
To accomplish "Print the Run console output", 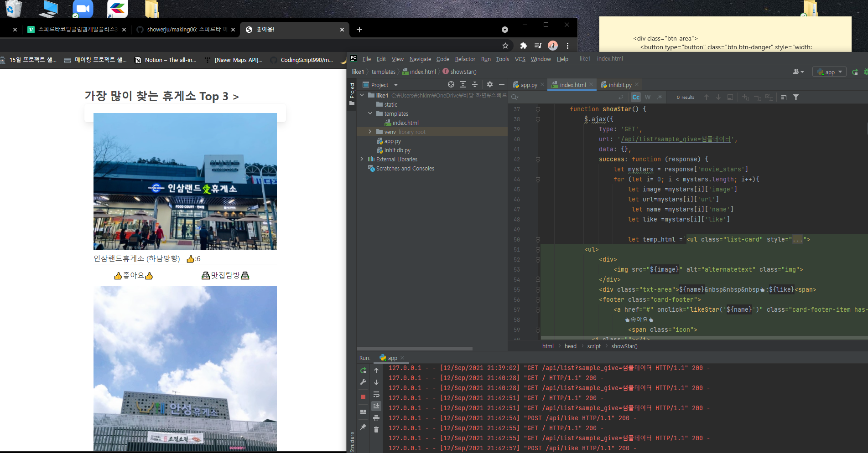I will point(376,418).
